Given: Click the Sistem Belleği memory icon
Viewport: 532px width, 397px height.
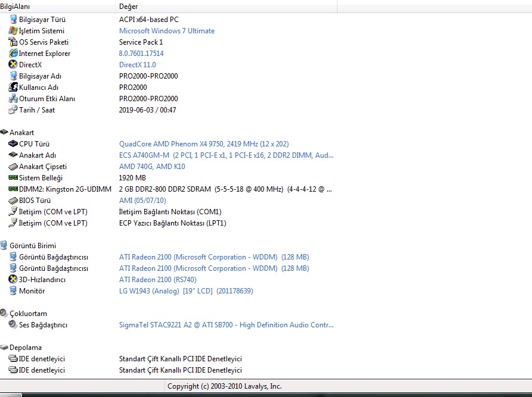Looking at the screenshot, I should pos(13,178).
